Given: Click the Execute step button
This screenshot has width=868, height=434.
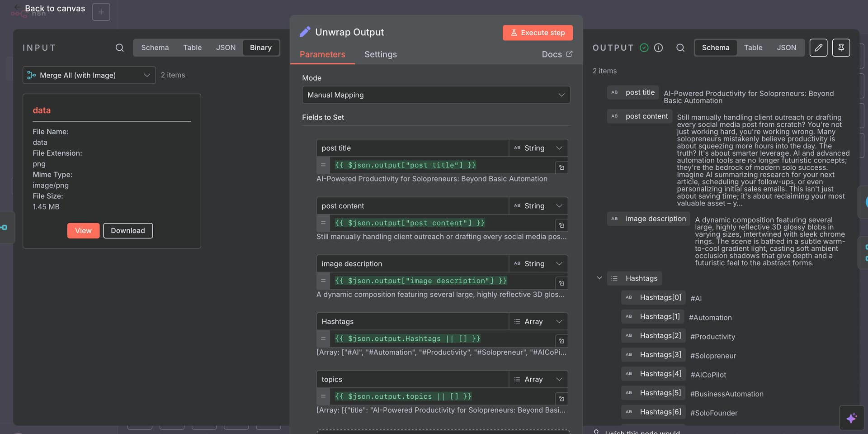Looking at the screenshot, I should point(538,33).
